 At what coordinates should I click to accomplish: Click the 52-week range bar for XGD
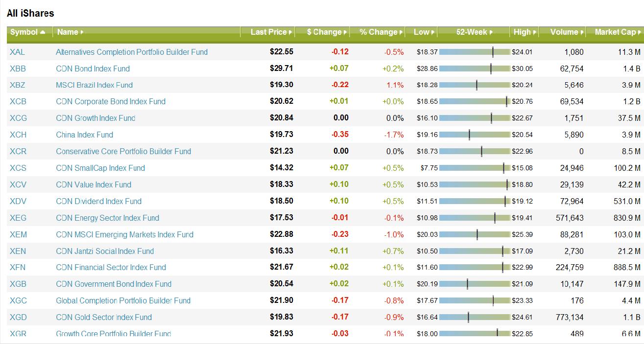475,317
